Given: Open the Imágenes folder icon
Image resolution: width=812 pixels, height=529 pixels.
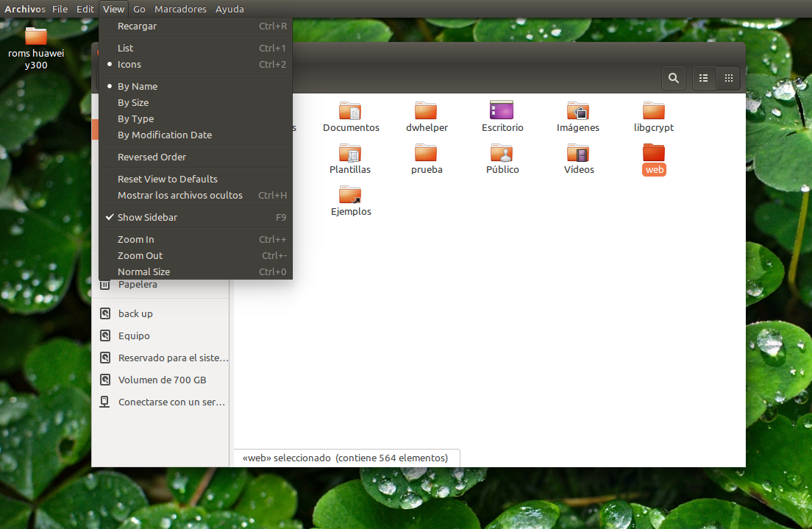Looking at the screenshot, I should pyautogui.click(x=578, y=112).
